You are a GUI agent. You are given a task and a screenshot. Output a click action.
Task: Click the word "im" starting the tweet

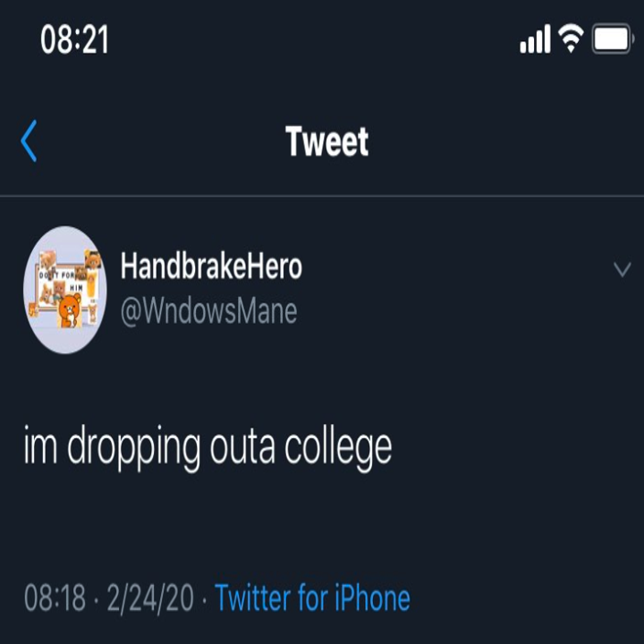[x=40, y=448]
